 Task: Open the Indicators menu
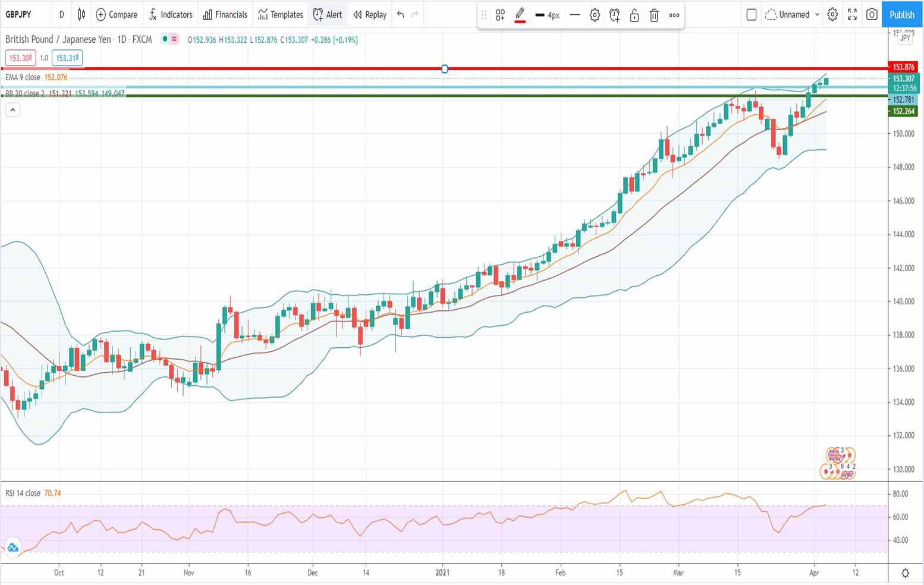coord(171,14)
